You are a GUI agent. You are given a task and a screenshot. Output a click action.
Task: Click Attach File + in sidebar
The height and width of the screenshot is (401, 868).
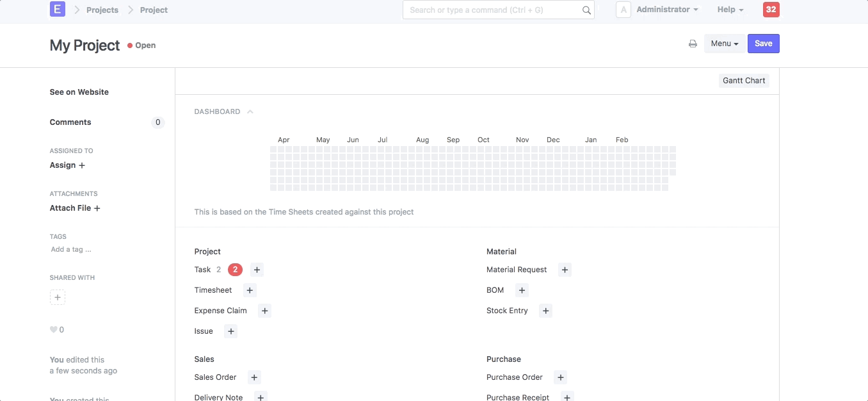75,208
